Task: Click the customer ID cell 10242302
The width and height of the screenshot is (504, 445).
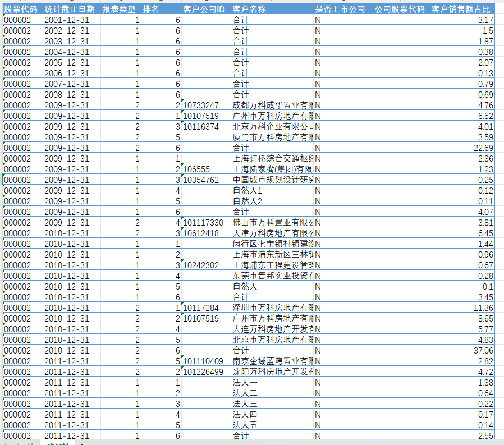Action: 206,265
